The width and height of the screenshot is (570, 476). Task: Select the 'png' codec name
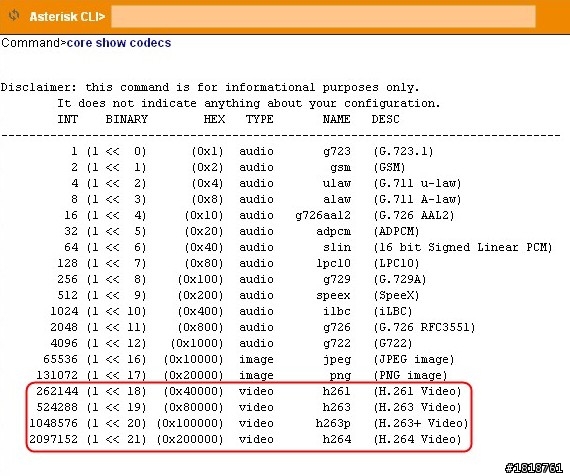click(x=341, y=375)
